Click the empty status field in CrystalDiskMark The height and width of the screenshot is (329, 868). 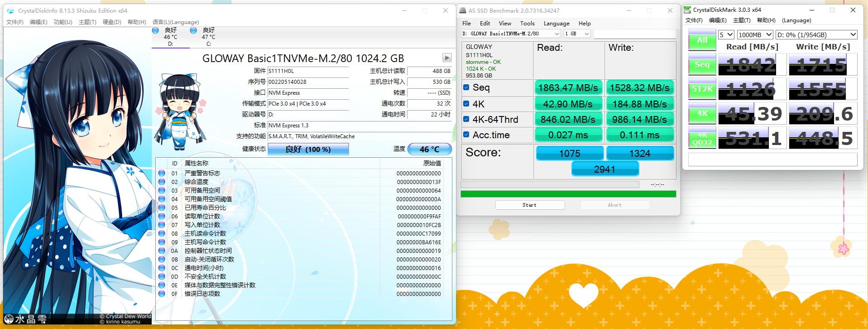772,160
